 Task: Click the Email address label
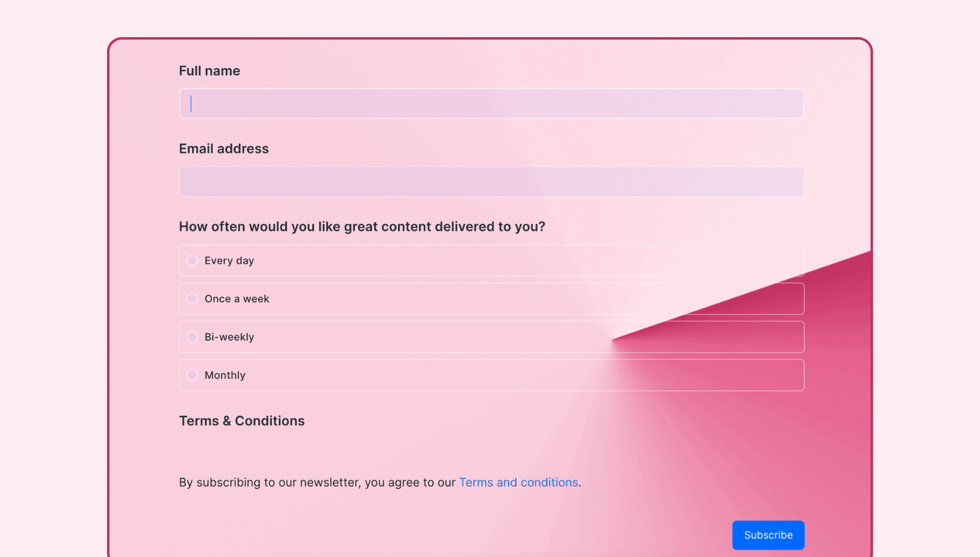[x=223, y=149]
